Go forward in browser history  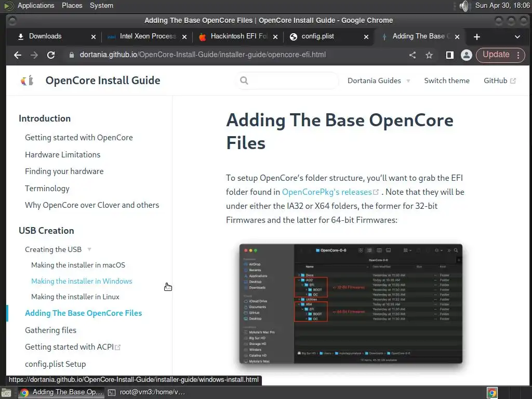[x=34, y=55]
